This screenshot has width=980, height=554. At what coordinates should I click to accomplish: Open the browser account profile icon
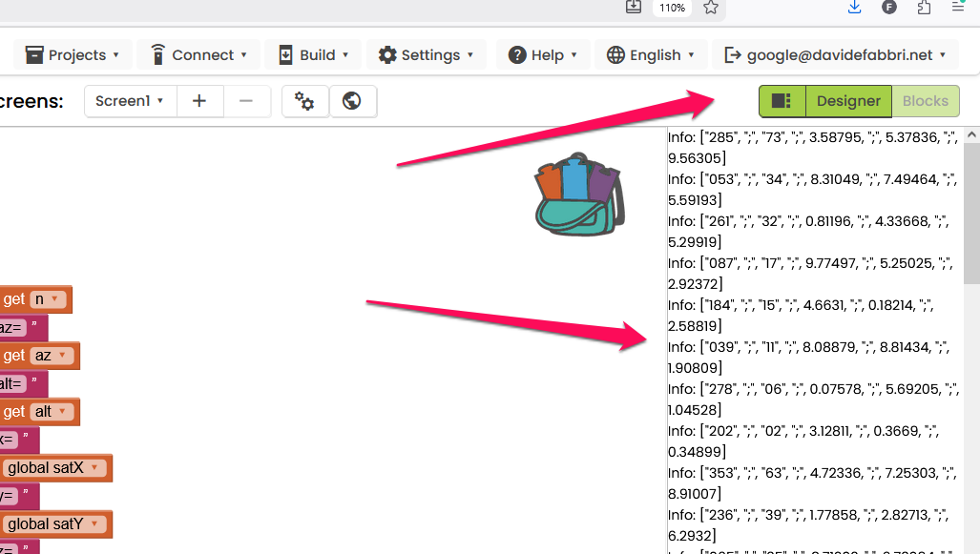[888, 8]
